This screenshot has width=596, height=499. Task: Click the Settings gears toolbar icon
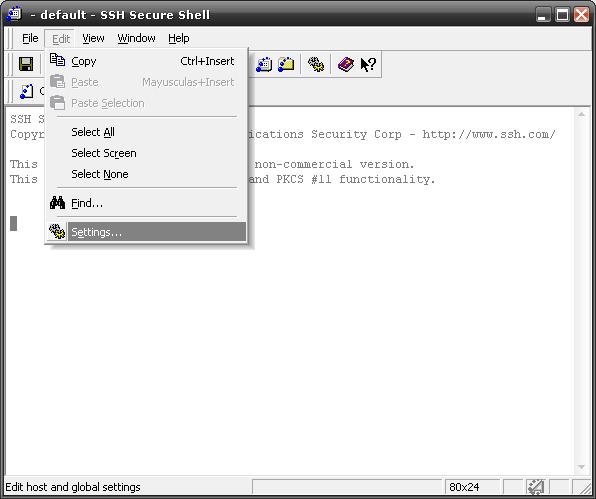[x=316, y=64]
